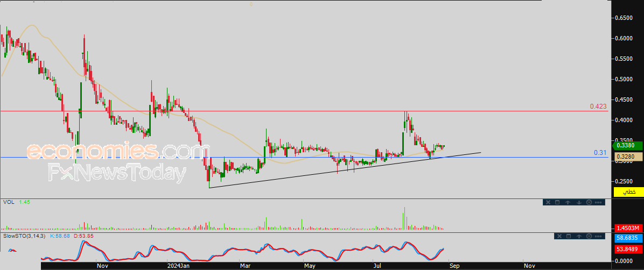Image resolution: width=644 pixels, height=270 pixels.
Task: Open SlowSTO indicator settings gear
Action: [x=590, y=236]
